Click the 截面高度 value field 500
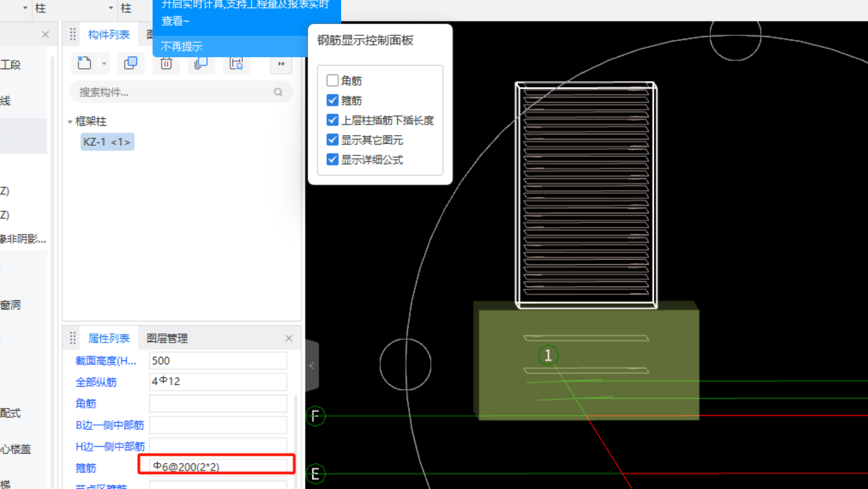The width and height of the screenshot is (868, 489). pyautogui.click(x=218, y=361)
